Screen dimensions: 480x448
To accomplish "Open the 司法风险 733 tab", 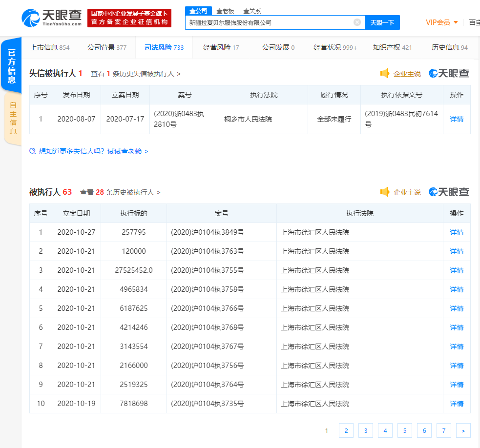I will pyautogui.click(x=164, y=47).
